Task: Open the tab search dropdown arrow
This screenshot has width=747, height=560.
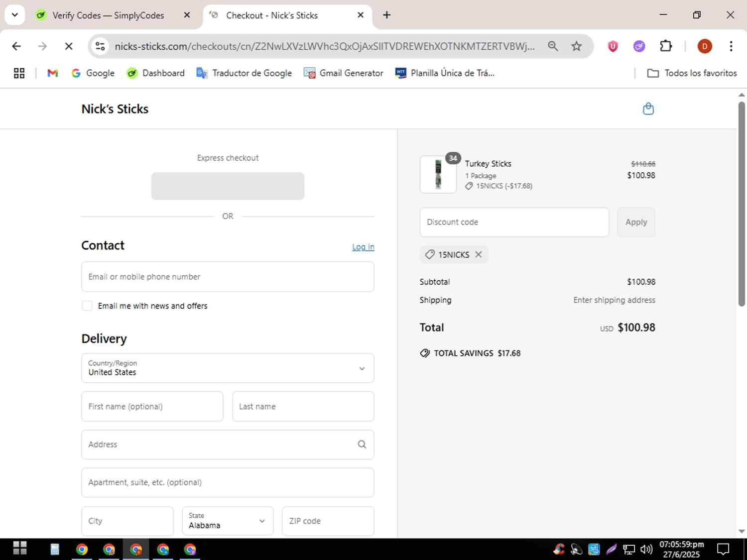Action: (15, 15)
